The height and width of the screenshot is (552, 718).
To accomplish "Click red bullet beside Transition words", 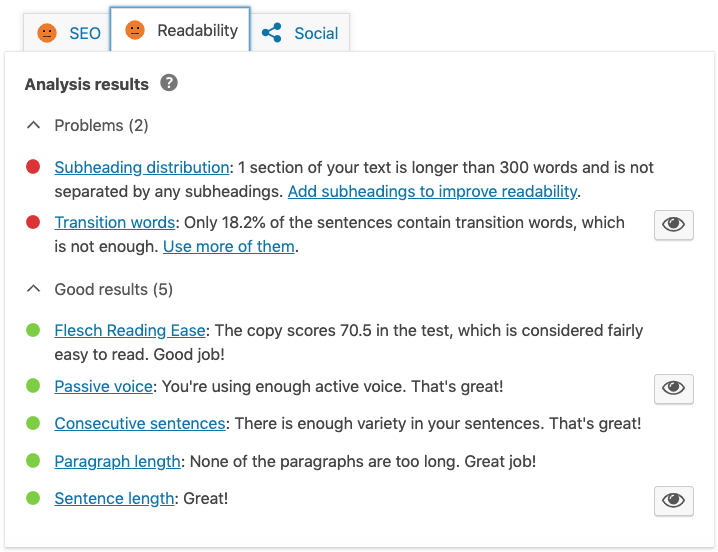I will (33, 222).
